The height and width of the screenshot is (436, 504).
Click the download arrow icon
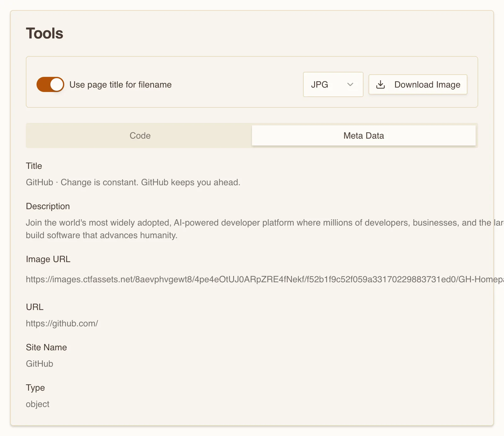(381, 84)
